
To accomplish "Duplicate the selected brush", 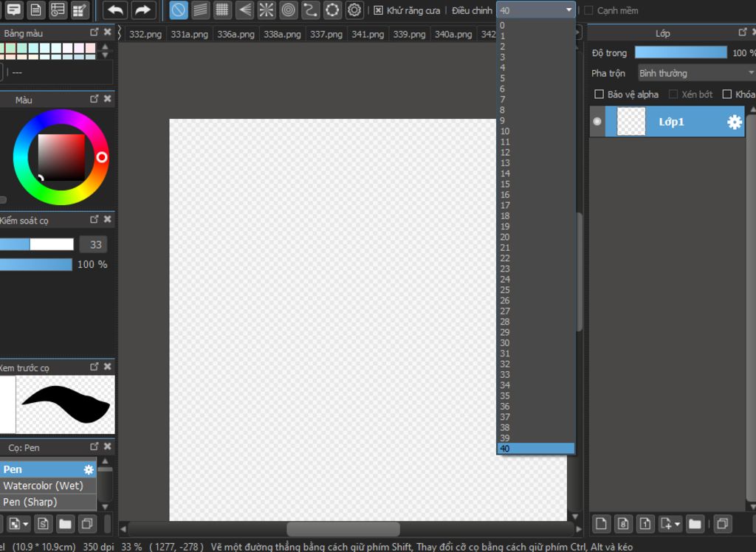I will (x=87, y=523).
